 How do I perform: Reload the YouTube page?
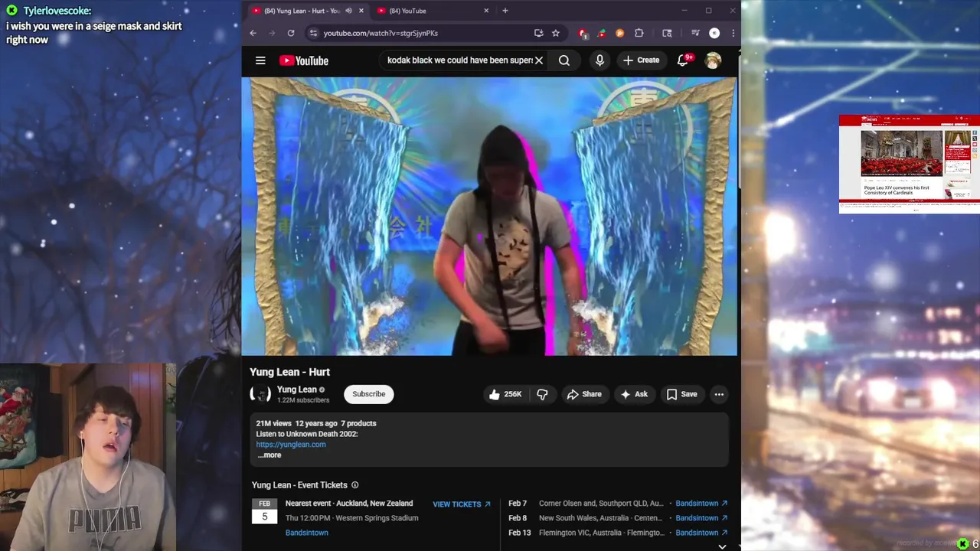(x=291, y=33)
